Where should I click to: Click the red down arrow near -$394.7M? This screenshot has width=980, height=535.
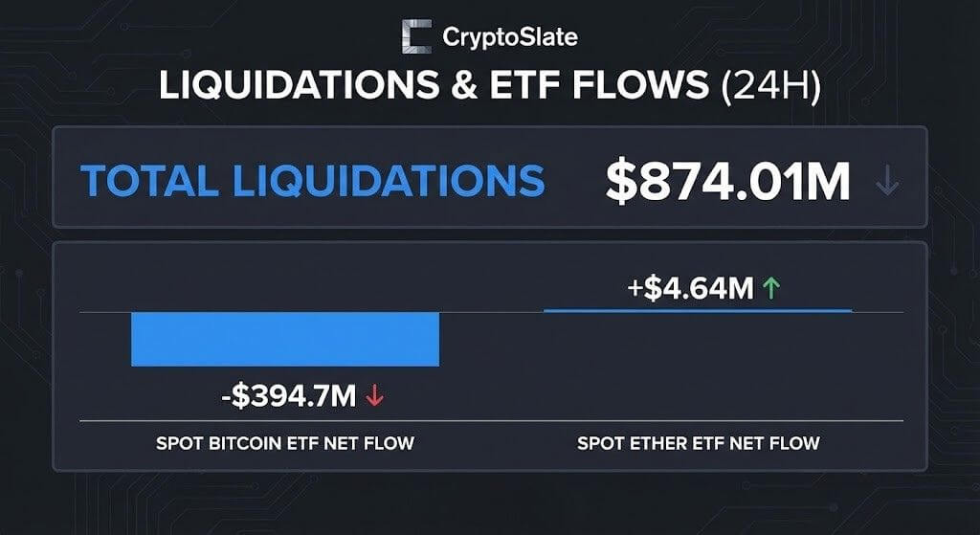click(374, 395)
